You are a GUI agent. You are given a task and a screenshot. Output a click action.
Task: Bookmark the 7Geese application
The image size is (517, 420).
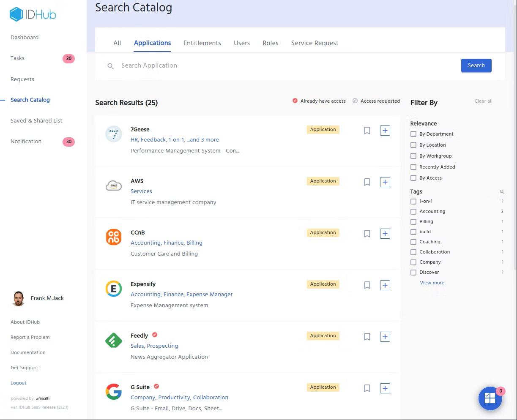[x=367, y=131]
